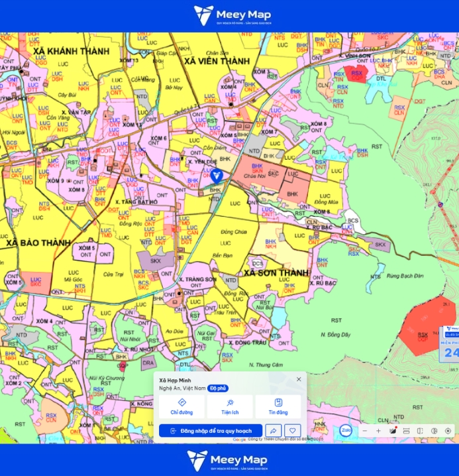The width and height of the screenshot is (459, 476).
Task: Open the map layer icon with red dot
Action: [x=393, y=430]
